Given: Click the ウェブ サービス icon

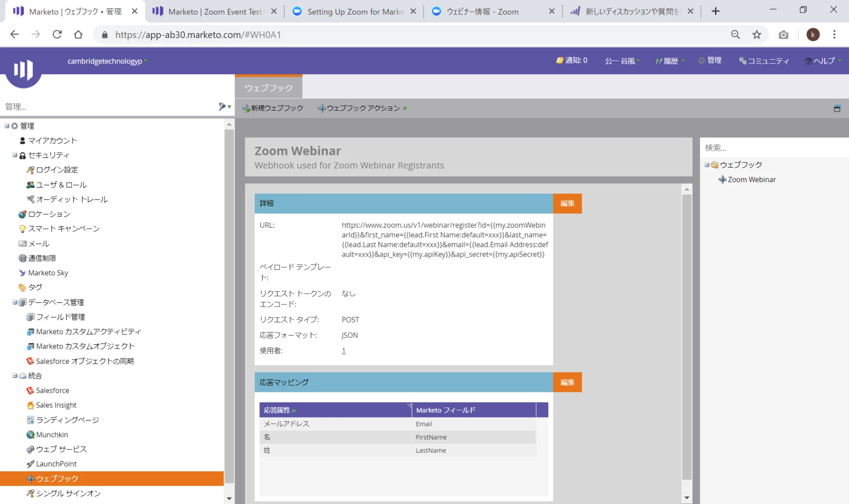Looking at the screenshot, I should (x=30, y=449).
